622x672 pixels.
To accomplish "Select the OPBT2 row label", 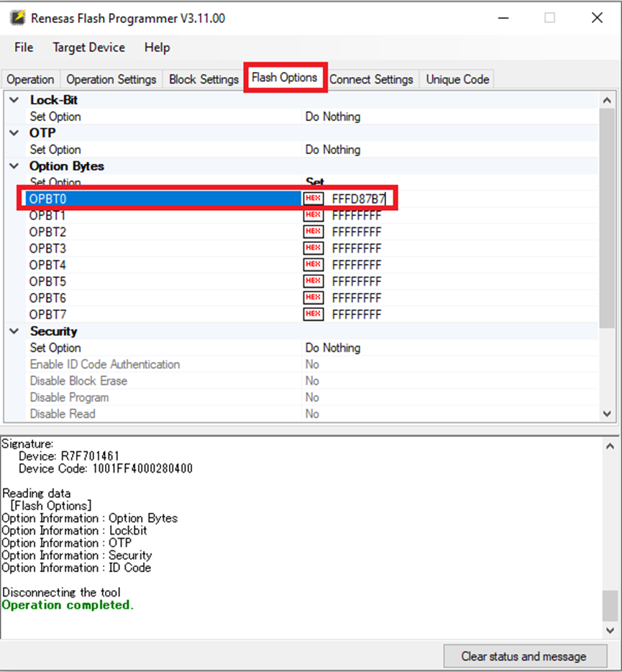I will (47, 232).
